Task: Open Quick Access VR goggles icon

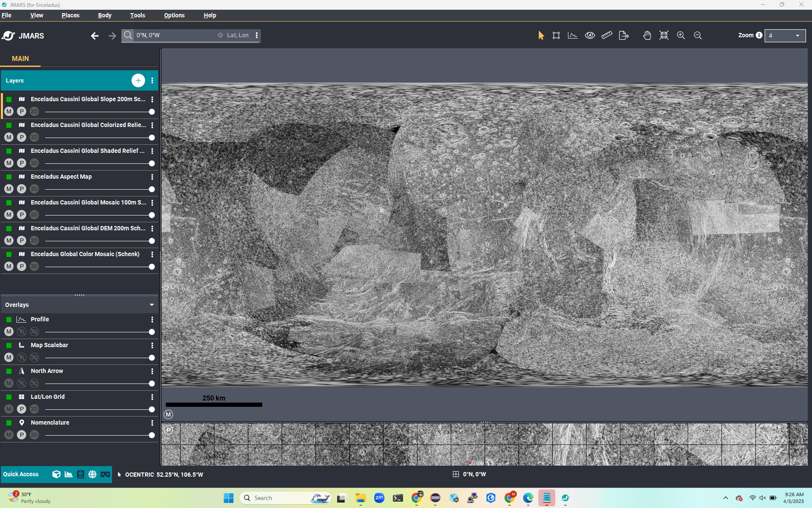Action: [x=105, y=474]
